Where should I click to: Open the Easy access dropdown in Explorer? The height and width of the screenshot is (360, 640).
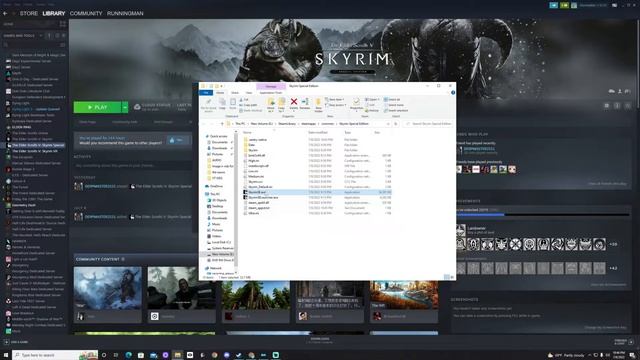click(x=336, y=105)
